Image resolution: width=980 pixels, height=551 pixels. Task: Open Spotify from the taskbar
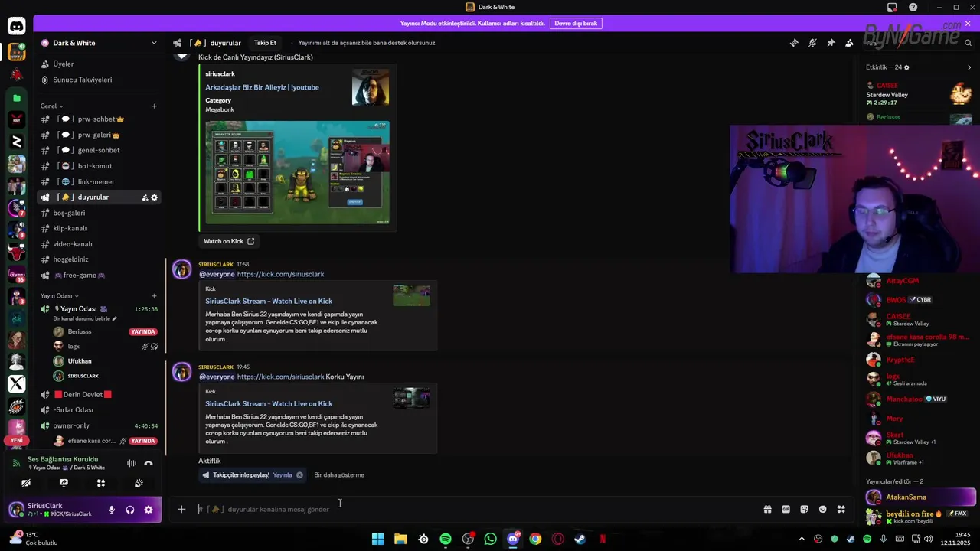pyautogui.click(x=446, y=539)
